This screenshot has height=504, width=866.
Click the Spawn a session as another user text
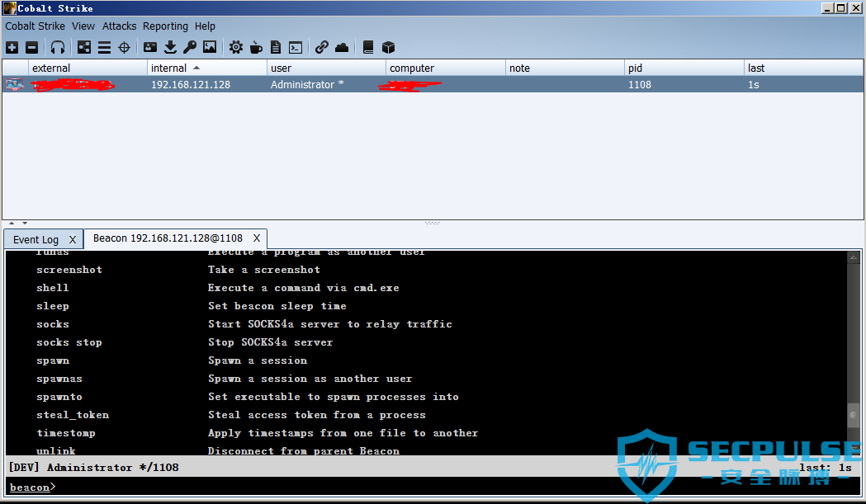coord(310,379)
